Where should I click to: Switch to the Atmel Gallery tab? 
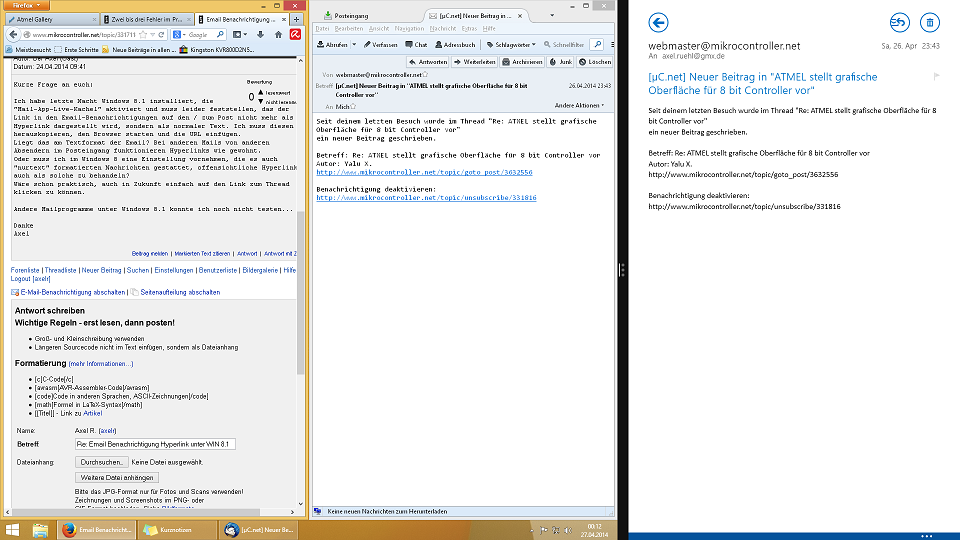(x=51, y=20)
